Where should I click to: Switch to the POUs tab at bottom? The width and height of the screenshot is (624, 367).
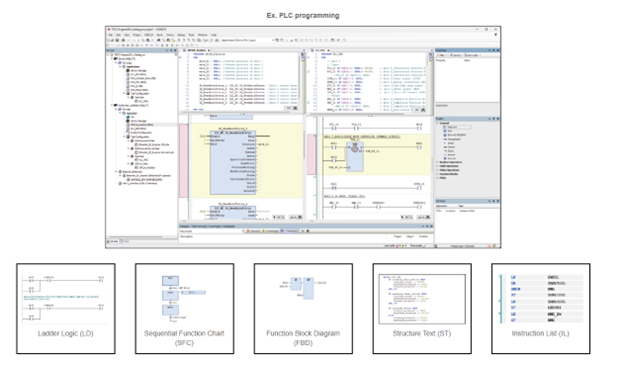(124, 241)
